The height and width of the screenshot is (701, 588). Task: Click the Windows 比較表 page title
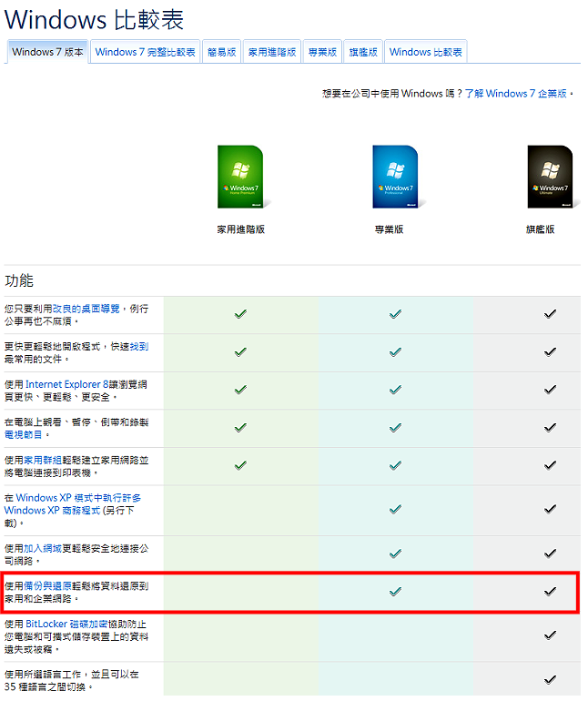[95, 20]
